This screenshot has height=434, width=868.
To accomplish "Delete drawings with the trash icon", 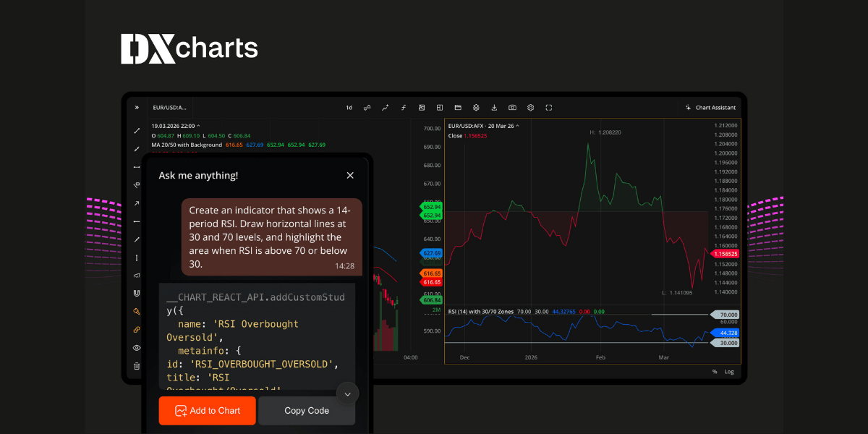I will click(x=137, y=366).
